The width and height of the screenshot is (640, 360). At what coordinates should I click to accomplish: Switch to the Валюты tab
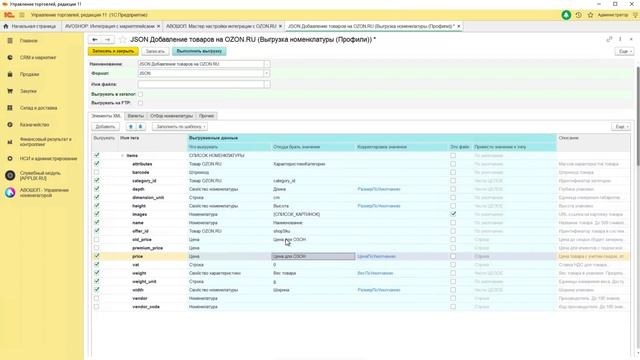(136, 116)
